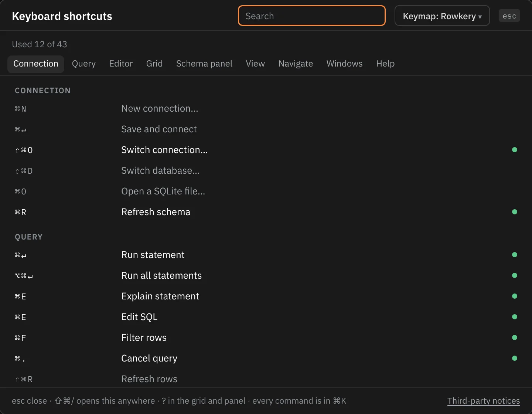Select the Explain statement row
The image size is (532, 414).
point(266,296)
